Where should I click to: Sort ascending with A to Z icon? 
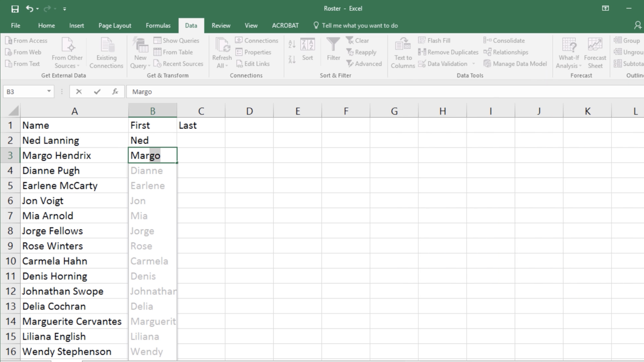point(292,44)
